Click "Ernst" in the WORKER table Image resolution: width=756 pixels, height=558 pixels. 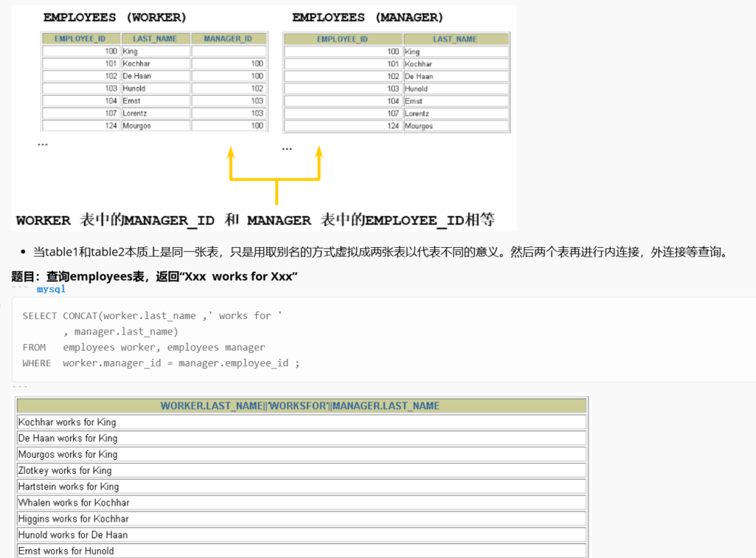point(131,100)
